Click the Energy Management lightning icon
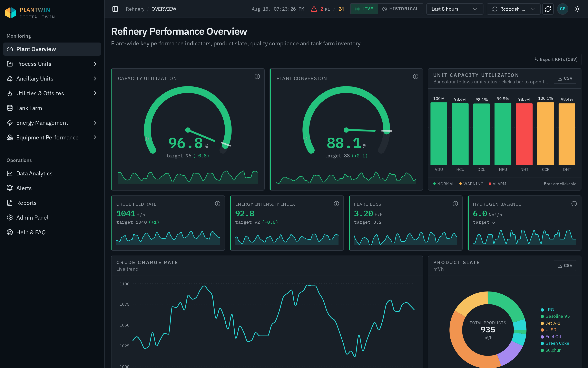This screenshot has width=588, height=368. (10, 123)
